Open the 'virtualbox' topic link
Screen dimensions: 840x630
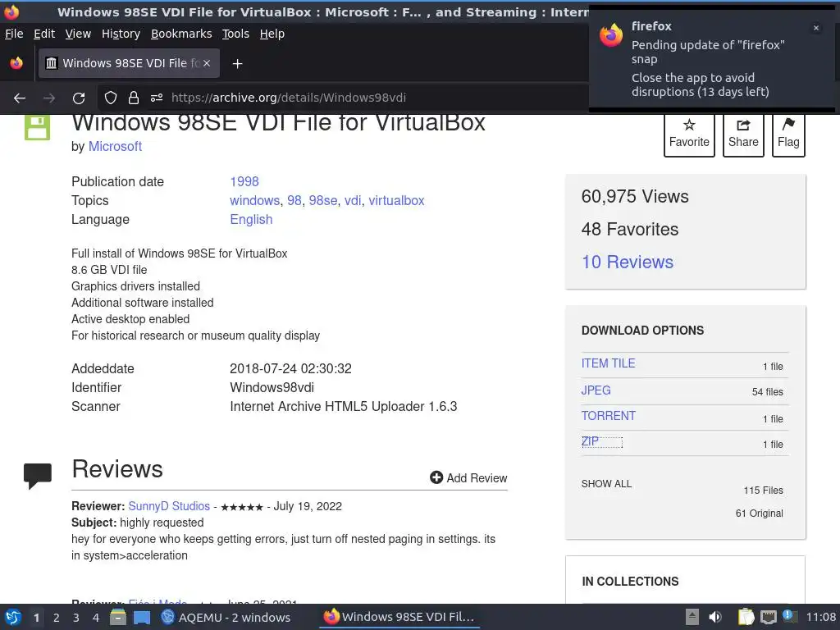[x=396, y=200]
